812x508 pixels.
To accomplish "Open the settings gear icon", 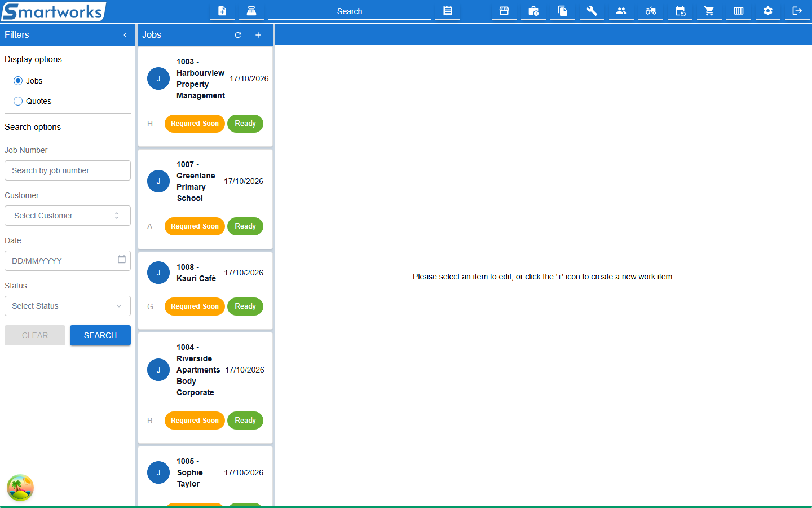I will [x=768, y=11].
